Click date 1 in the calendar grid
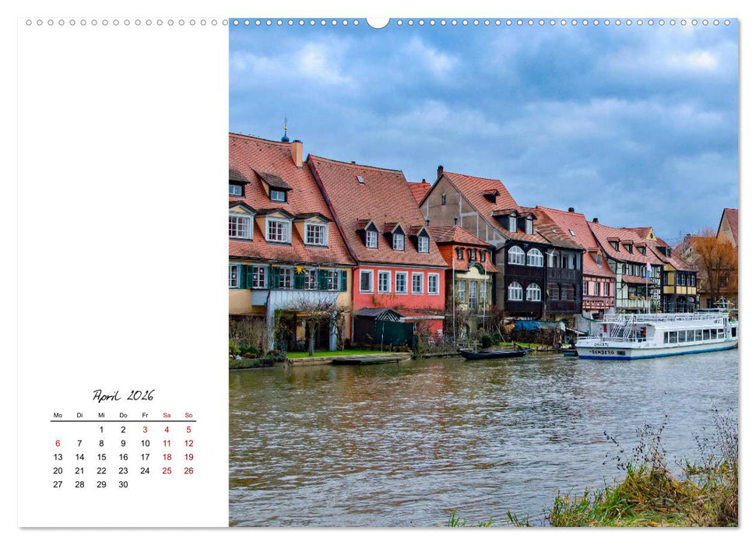This screenshot has height=545, width=756. click(x=101, y=429)
